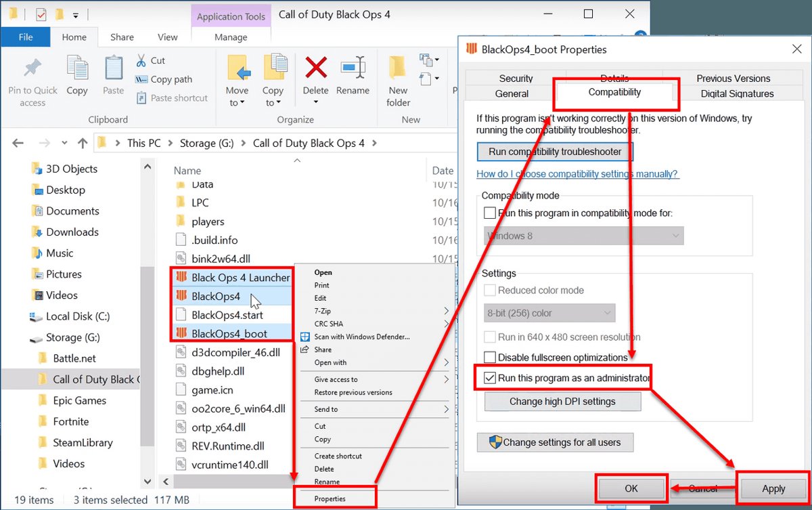This screenshot has height=510, width=812.
Task: Open the Windows 8 compatibility dropdown
Action: (x=585, y=236)
